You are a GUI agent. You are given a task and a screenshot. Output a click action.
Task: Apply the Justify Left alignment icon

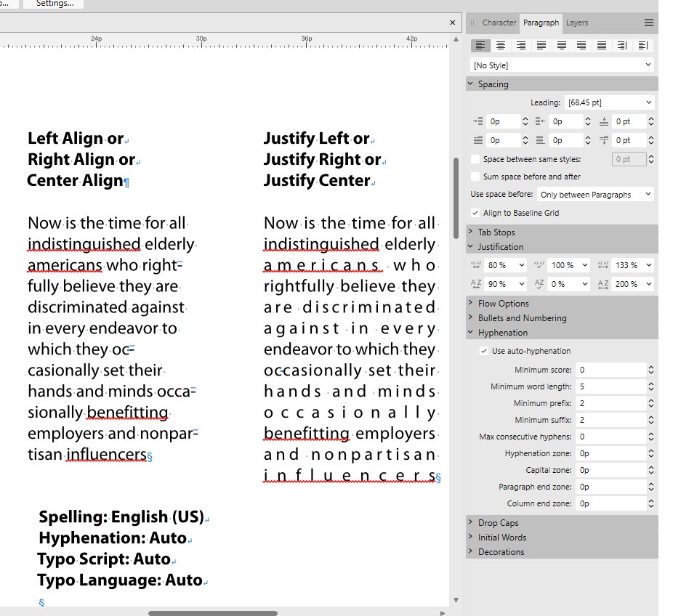541,45
